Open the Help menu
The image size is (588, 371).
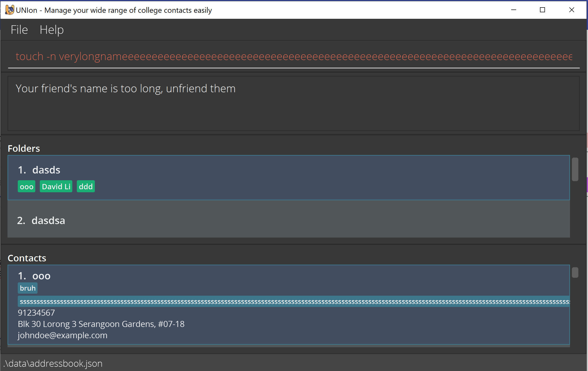pos(52,30)
